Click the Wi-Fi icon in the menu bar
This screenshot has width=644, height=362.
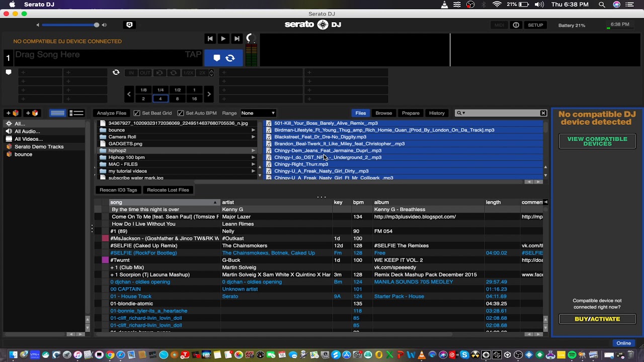(x=497, y=5)
